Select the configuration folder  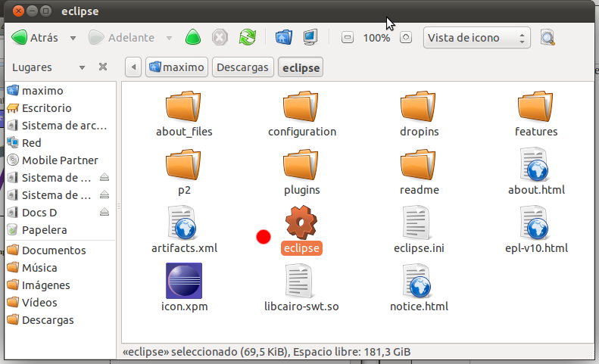301,114
